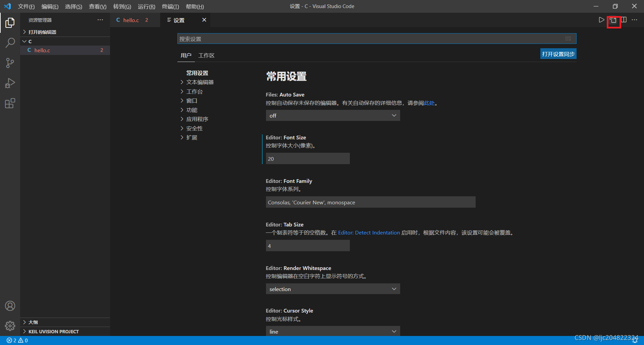Open the Source Control view
Image resolution: width=644 pixels, height=345 pixels.
tap(10, 63)
